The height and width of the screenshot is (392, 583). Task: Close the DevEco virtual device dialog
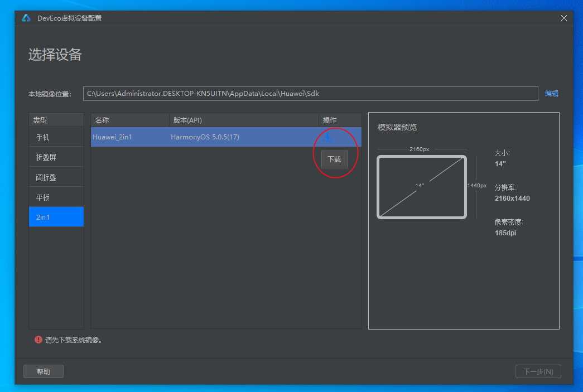pos(563,18)
